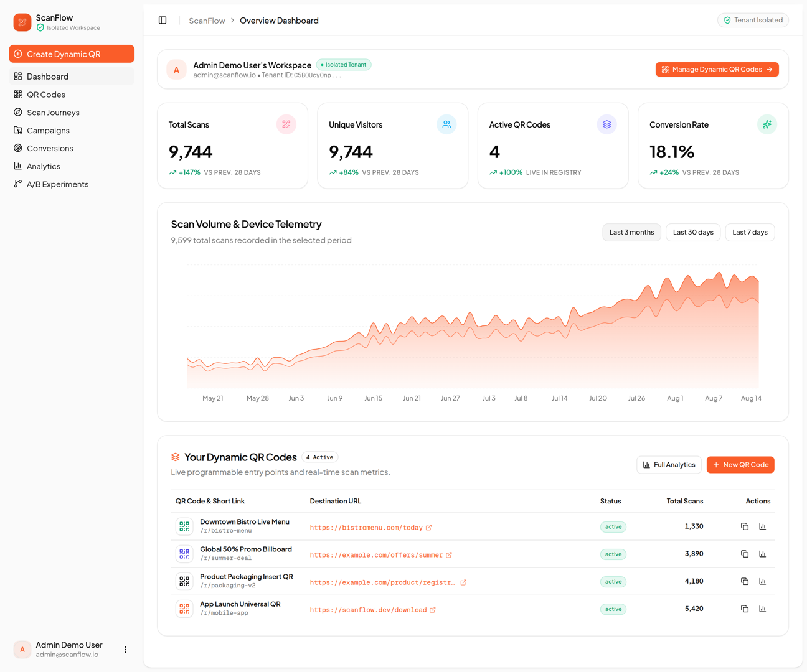This screenshot has height=672, width=807.
Task: Switch chart range to Last 7 days
Action: coord(750,232)
